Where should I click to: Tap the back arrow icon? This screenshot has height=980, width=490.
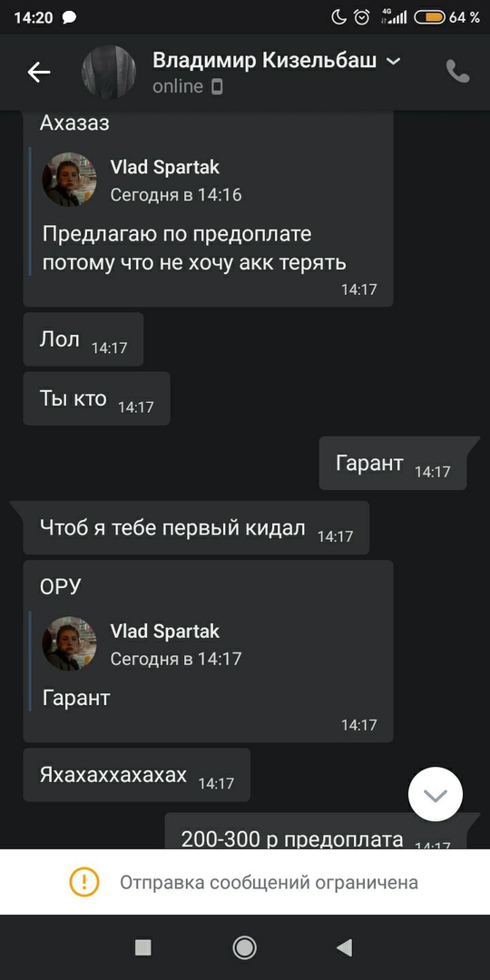coord(39,73)
